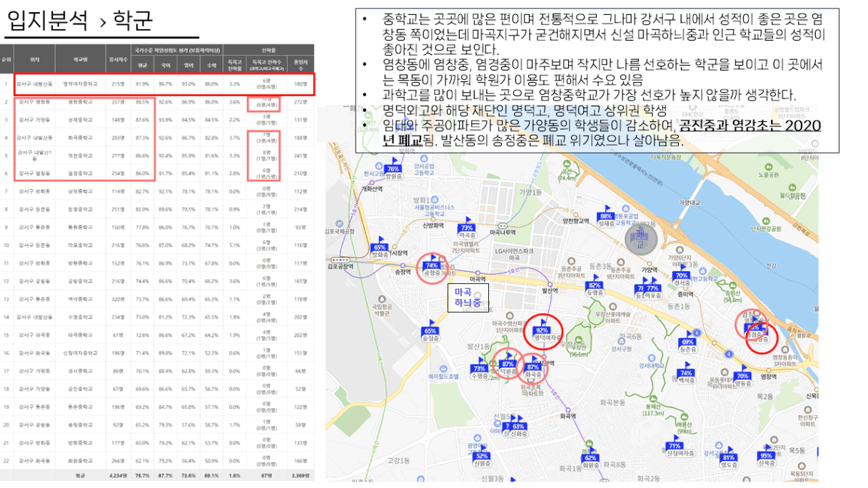Click the 76% flag marker for 방원중

[x=393, y=169]
